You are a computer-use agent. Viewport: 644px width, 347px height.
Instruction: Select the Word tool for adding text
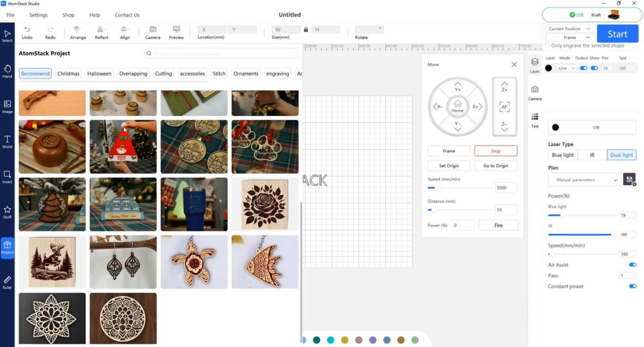tap(7, 142)
